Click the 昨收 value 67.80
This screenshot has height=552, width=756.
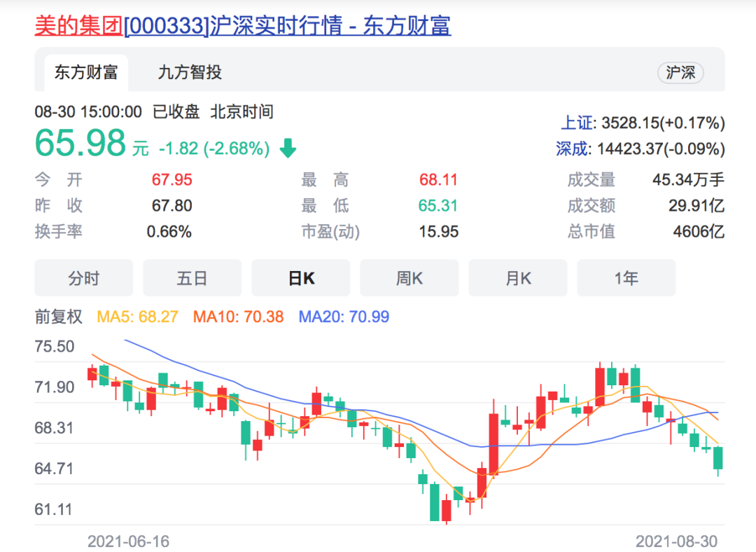point(171,205)
